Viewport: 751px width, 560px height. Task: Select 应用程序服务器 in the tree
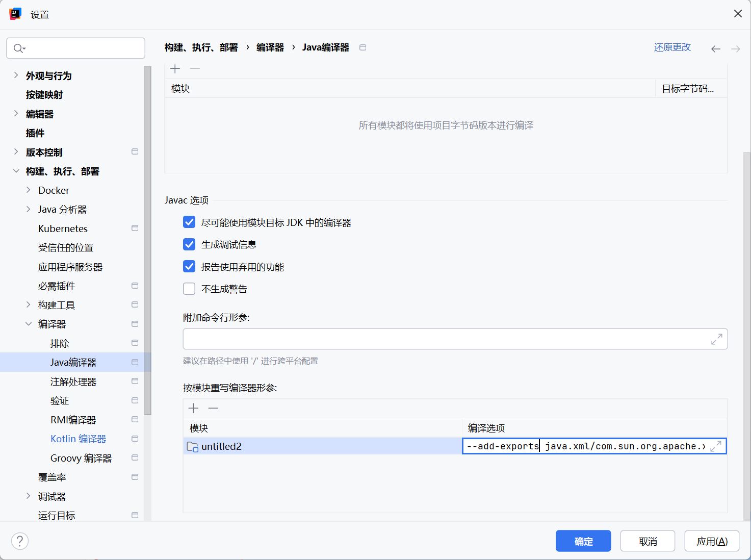[70, 267]
